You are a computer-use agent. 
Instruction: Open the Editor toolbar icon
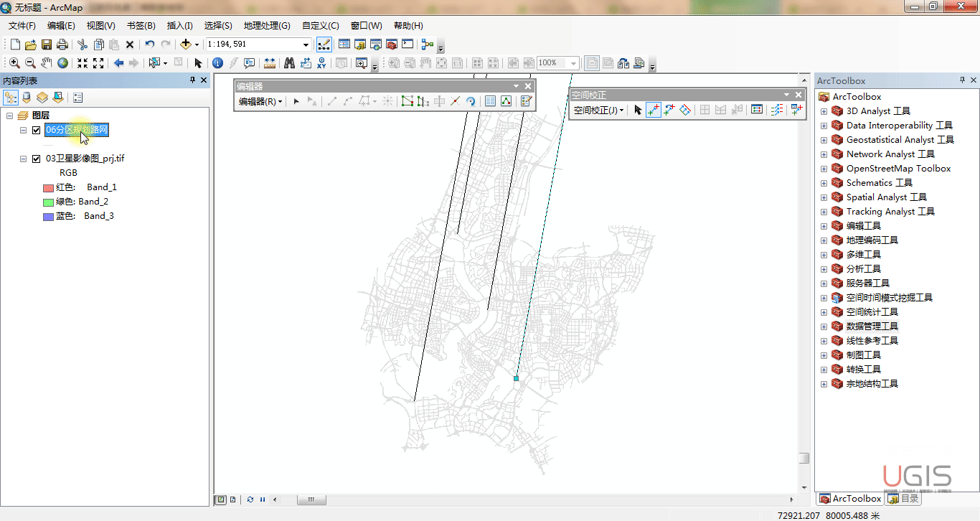(x=324, y=44)
